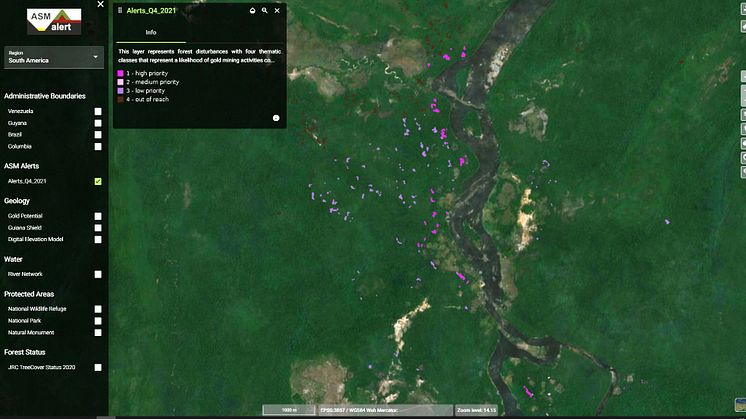Screen dimensions: 746x419
Task: Click the magenta high priority legend swatch
Action: click(x=120, y=73)
